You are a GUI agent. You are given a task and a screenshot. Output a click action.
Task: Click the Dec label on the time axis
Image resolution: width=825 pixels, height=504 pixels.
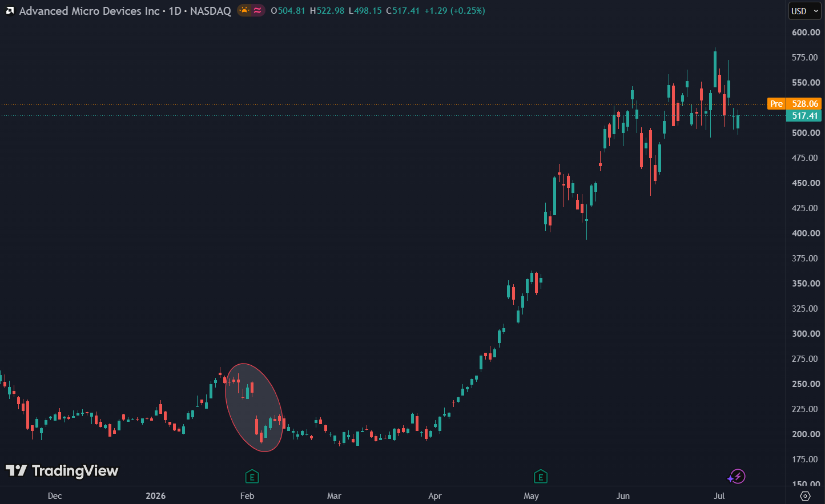55,496
